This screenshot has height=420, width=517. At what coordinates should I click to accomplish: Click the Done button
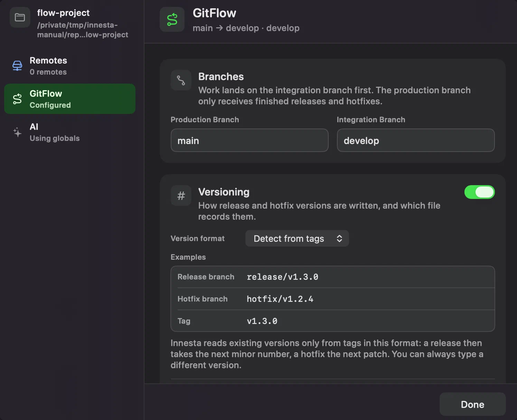[472, 404]
